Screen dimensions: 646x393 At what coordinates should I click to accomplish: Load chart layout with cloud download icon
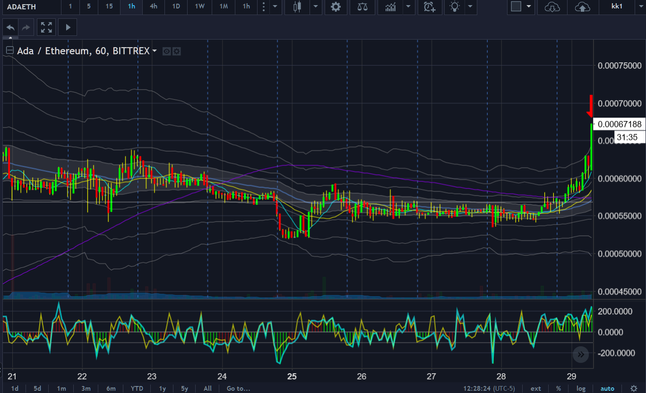point(552,7)
